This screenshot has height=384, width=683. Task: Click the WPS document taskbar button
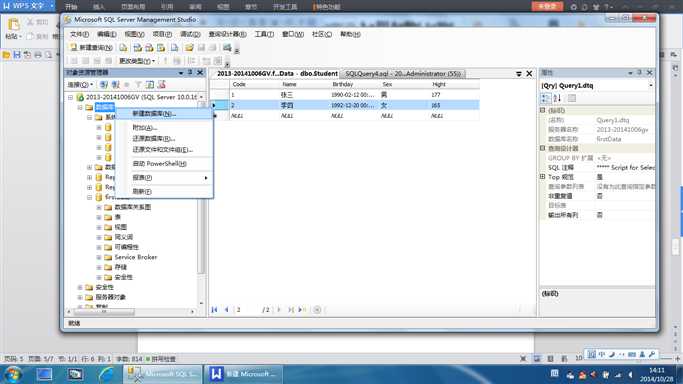pos(243,374)
